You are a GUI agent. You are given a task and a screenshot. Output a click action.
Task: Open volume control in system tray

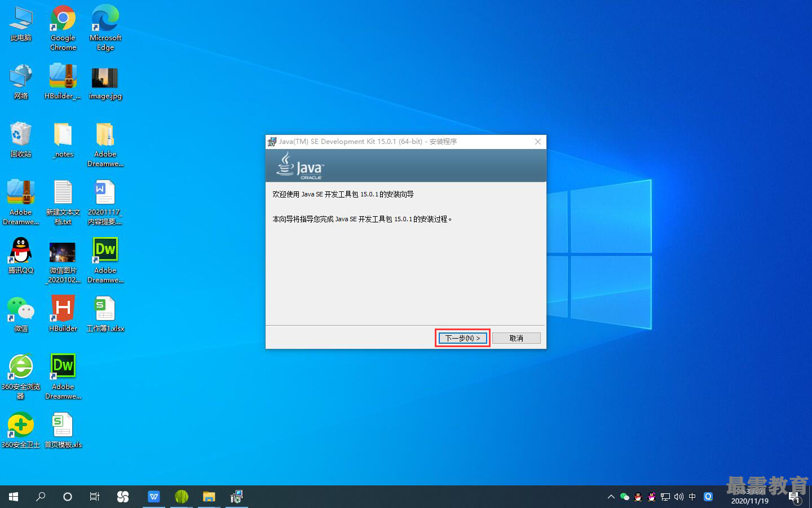[x=679, y=497]
